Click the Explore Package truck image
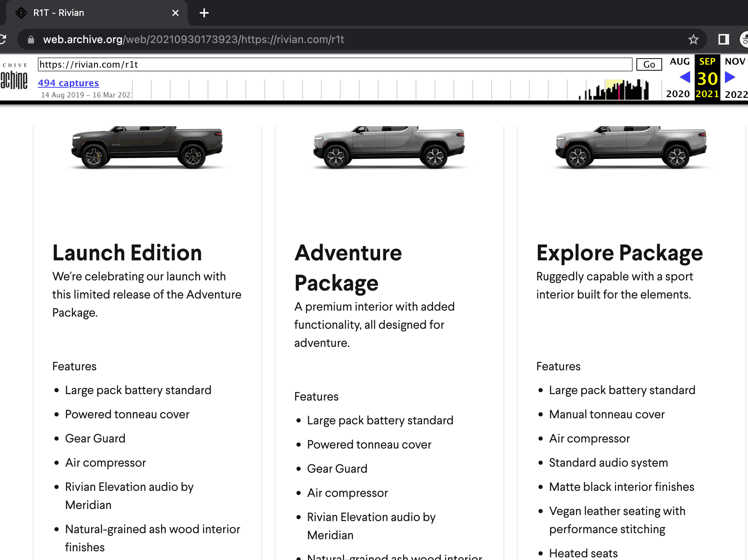The height and width of the screenshot is (560, 748). (x=631, y=147)
